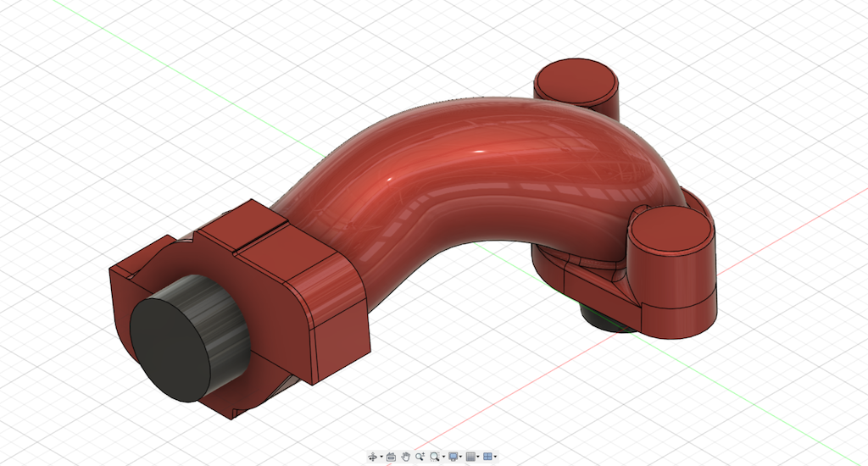Open the Viewports layout icon

click(487, 457)
